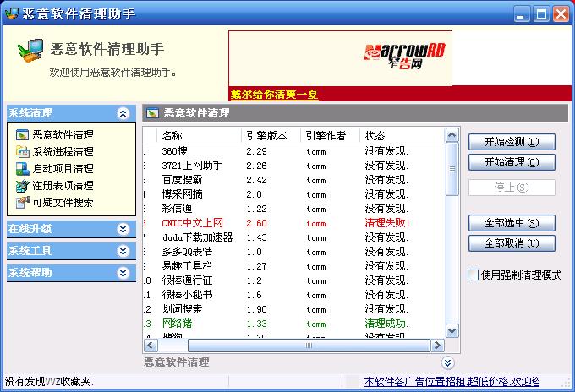Sort list by 名称 column header
The width and height of the screenshot is (575, 392).
[x=199, y=136]
